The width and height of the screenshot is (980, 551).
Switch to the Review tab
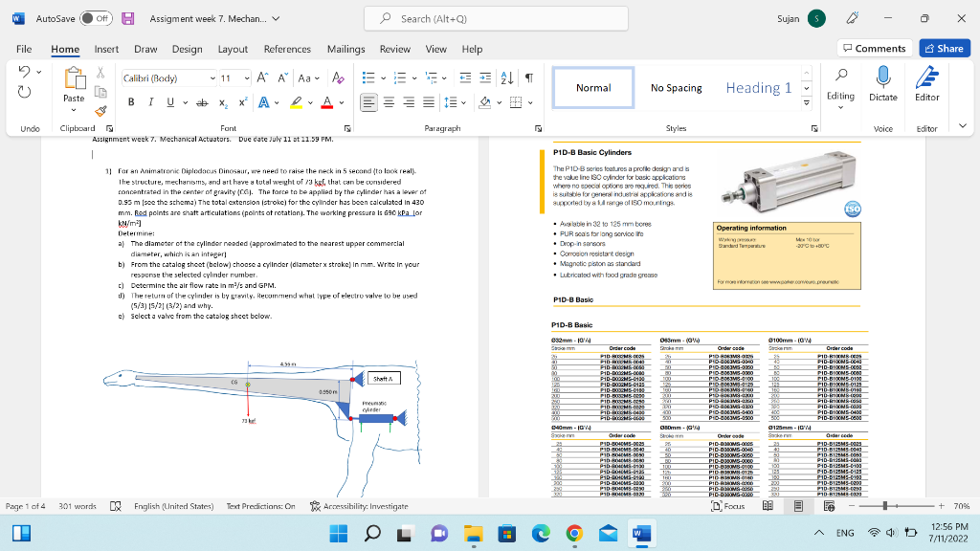[x=395, y=49]
